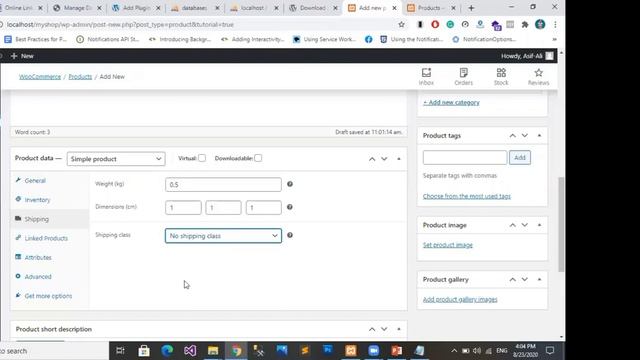Viewport: 640px width, 360px height.
Task: Open Photoshop from the taskbar
Action: pos(328,351)
